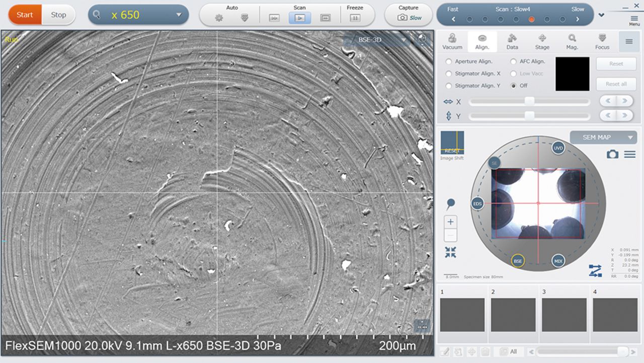
Task: Click the Capture Slow camera icon
Action: pos(409,18)
